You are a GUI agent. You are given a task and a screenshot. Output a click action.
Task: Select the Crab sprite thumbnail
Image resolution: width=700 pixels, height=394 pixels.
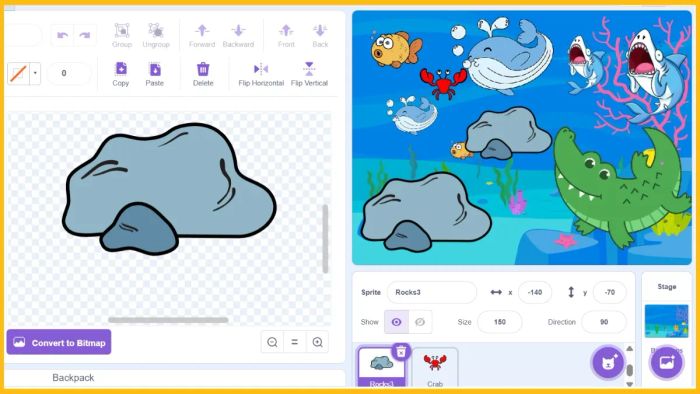coord(435,367)
